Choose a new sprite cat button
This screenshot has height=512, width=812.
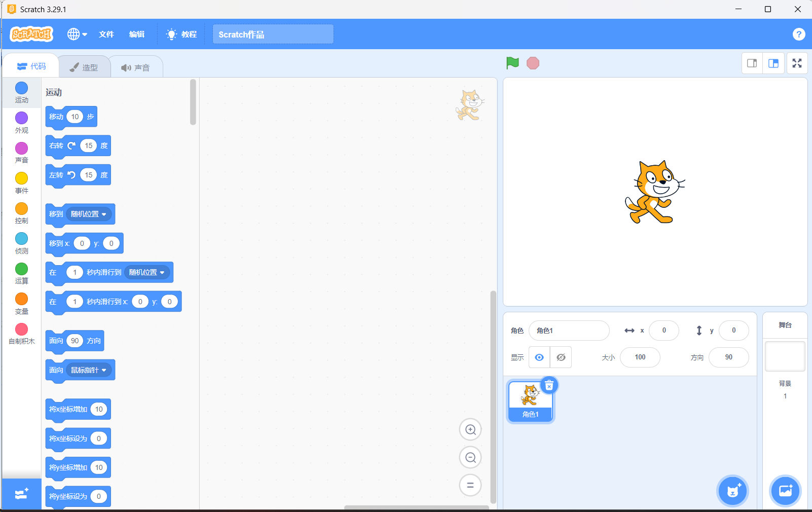point(733,491)
